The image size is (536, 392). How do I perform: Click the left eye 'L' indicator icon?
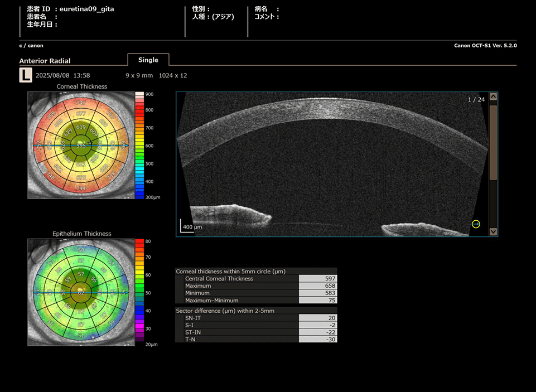tap(26, 75)
